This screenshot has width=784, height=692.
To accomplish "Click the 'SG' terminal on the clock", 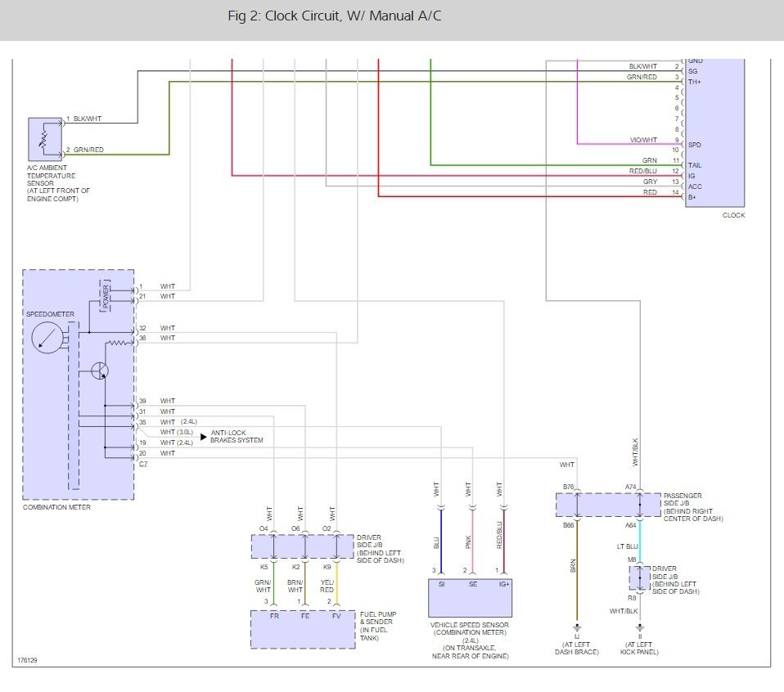I will 692,71.
